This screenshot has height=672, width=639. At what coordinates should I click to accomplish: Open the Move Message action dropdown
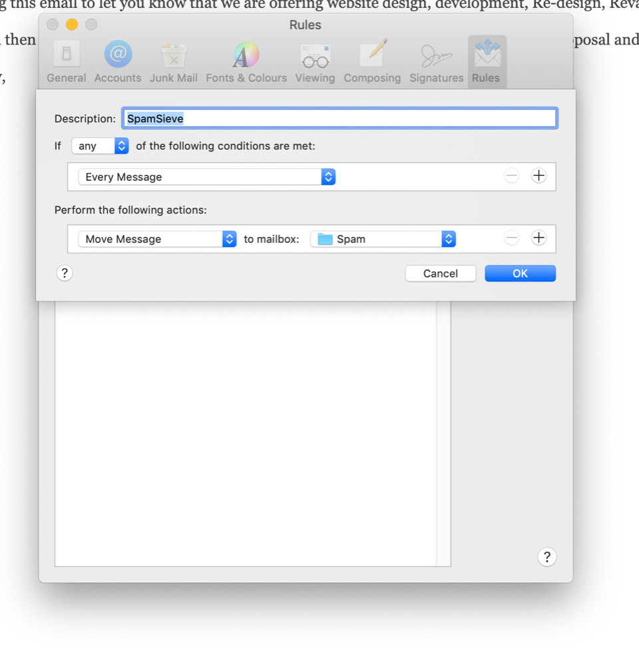coord(157,239)
